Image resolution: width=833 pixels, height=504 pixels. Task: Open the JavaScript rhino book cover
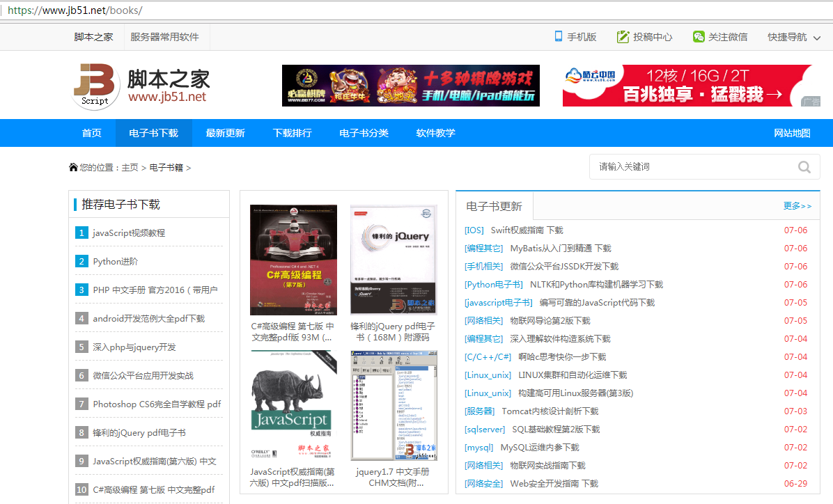(x=293, y=405)
